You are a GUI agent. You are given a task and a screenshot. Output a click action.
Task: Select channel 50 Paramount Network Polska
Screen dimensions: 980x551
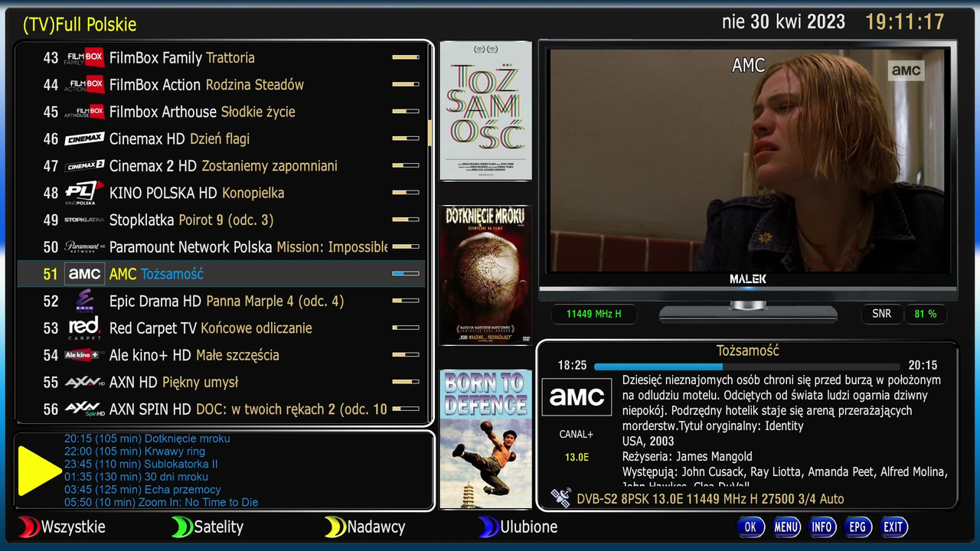(x=221, y=247)
